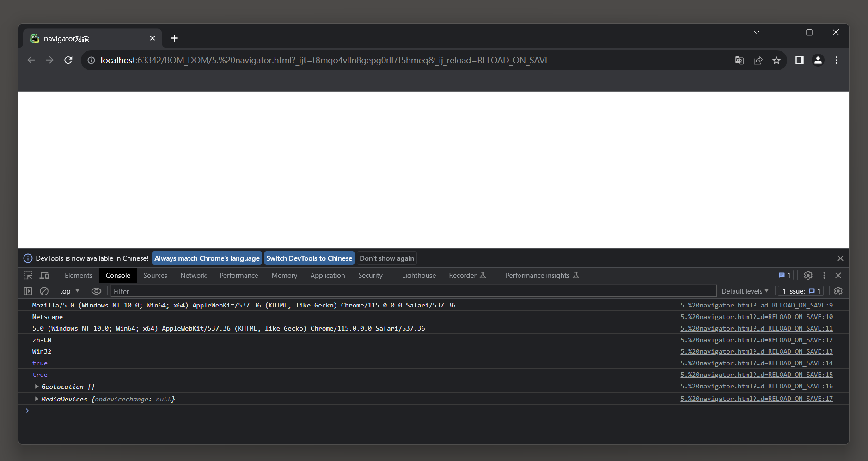Click the 1 Issue button

(801, 291)
